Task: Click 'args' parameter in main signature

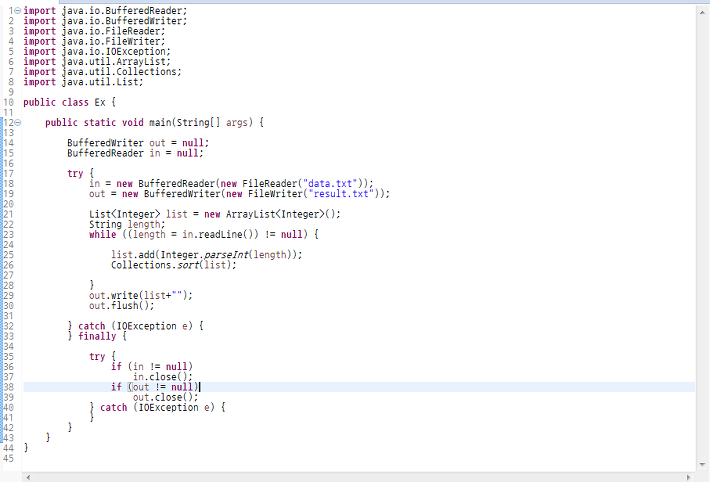Action: click(x=237, y=123)
